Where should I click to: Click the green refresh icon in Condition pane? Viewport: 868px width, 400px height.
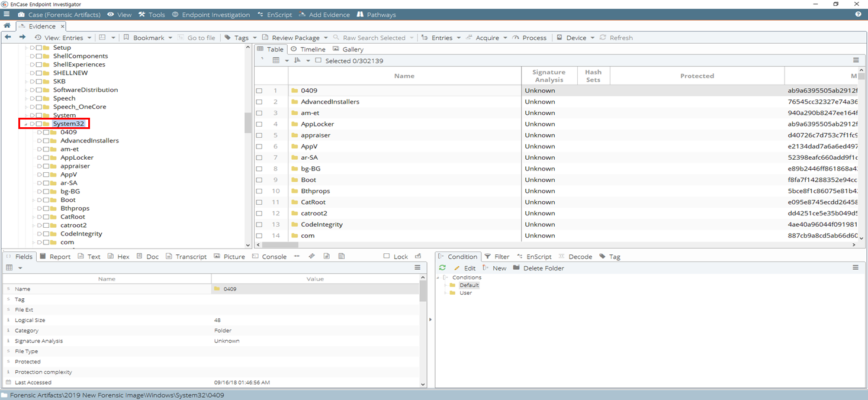click(442, 268)
